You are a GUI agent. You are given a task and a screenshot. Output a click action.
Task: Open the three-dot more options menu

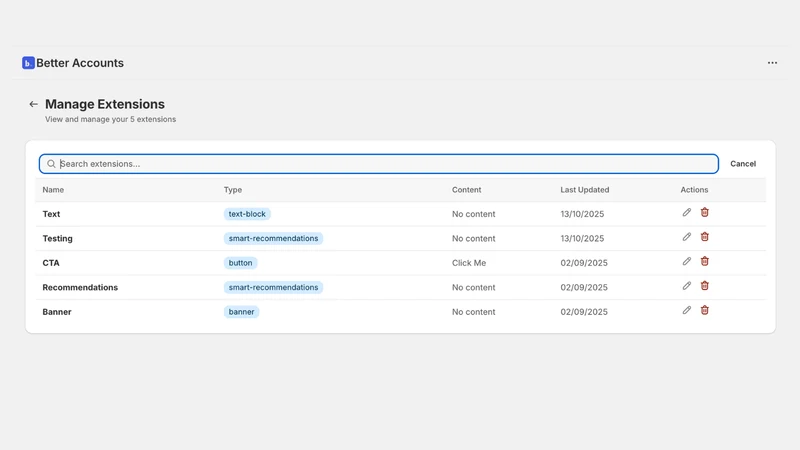pos(772,63)
